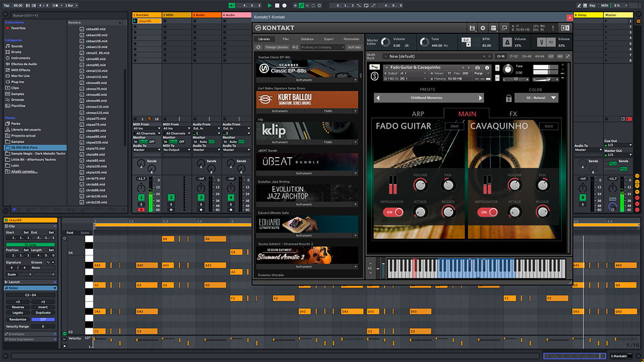Toggle track 2 activator button
644x362 pixels.
171,198
